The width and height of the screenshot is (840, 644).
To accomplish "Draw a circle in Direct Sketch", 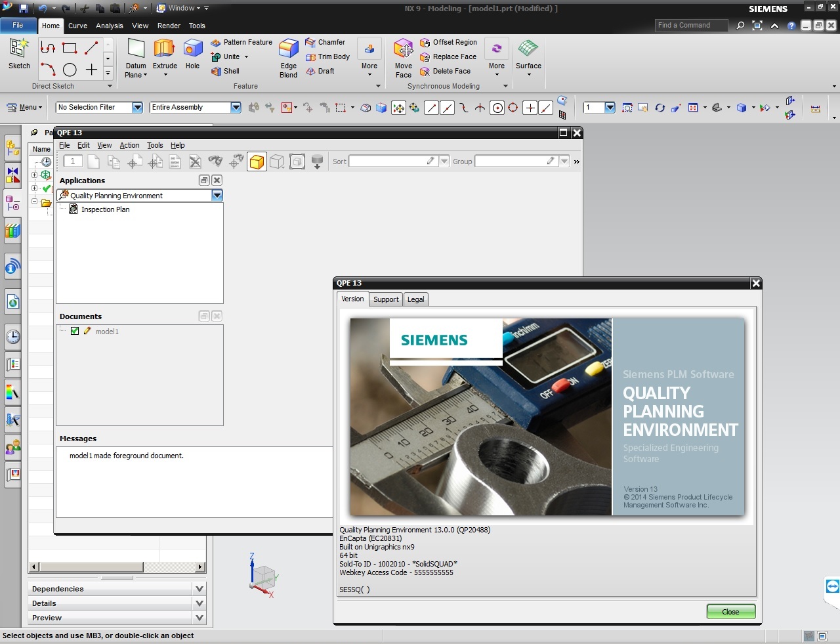I will click(70, 69).
